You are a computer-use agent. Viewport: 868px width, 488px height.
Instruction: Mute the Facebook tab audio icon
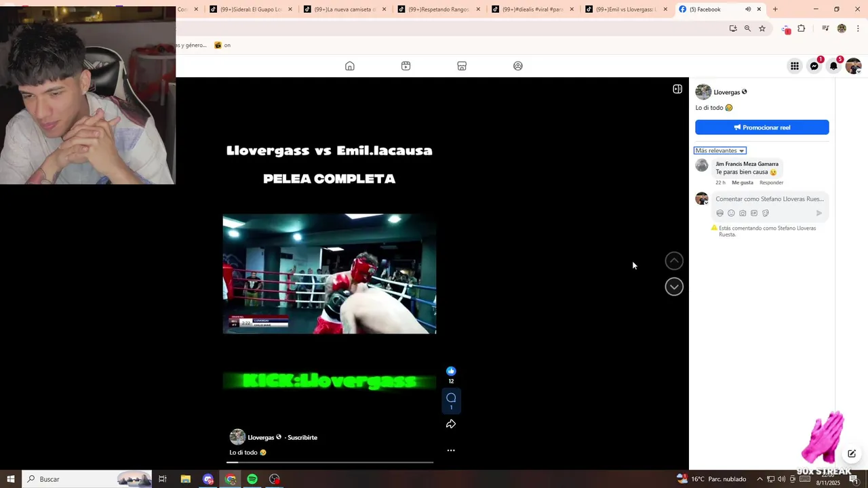tap(748, 9)
